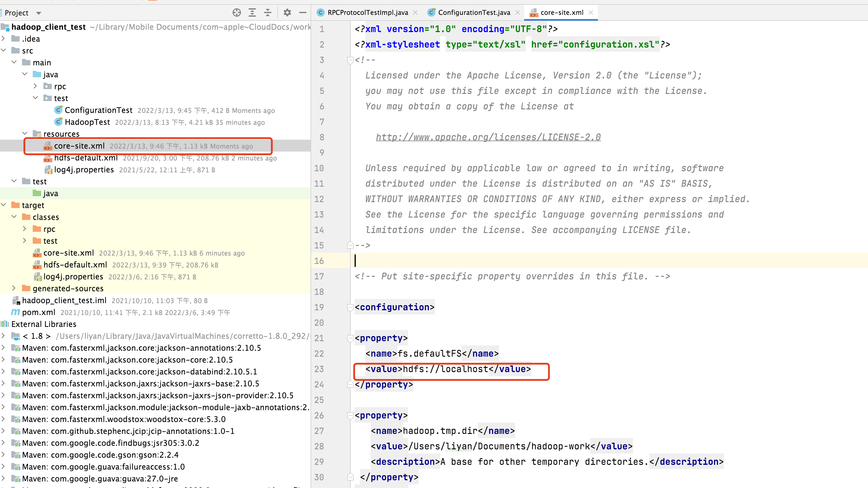Click the xml-stylesheet declaration on line 2
Screen dimensions: 868x488
(x=512, y=44)
